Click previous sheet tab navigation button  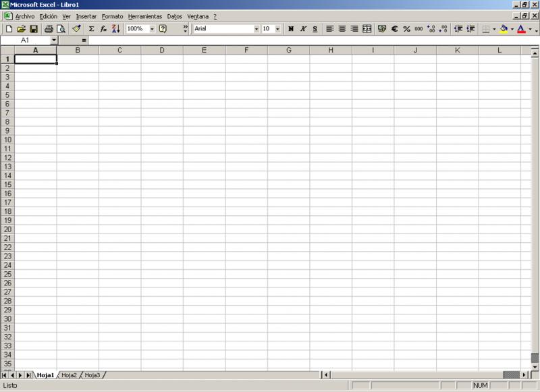tap(12, 375)
